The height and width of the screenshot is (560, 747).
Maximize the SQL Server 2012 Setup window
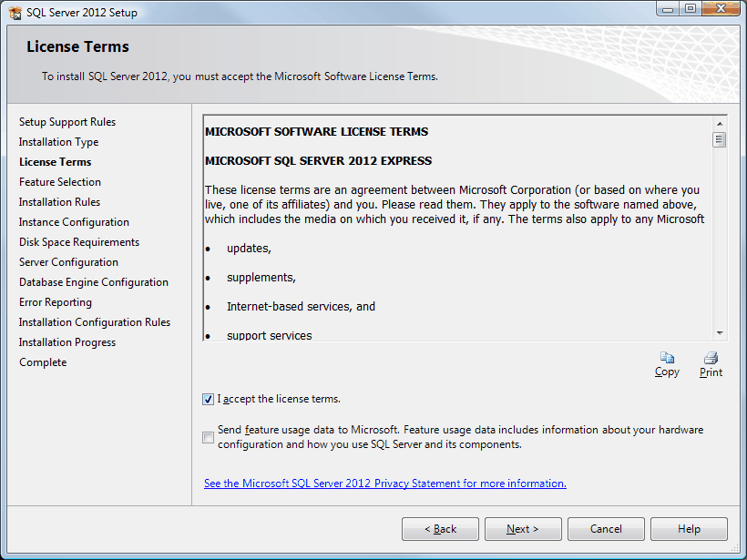[x=691, y=8]
